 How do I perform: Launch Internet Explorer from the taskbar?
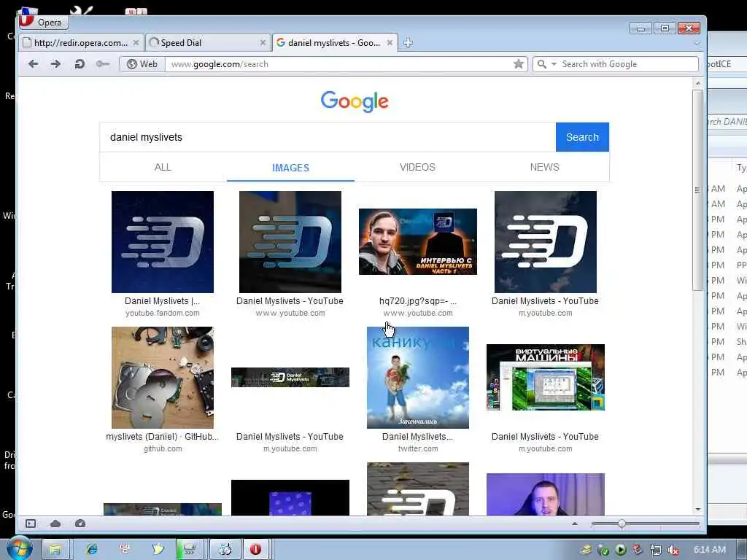coord(91,550)
